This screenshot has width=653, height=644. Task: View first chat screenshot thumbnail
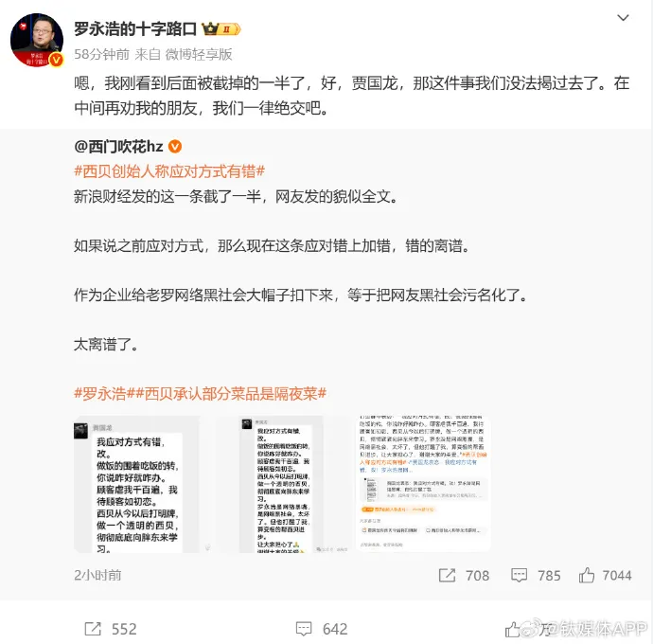tap(136, 484)
